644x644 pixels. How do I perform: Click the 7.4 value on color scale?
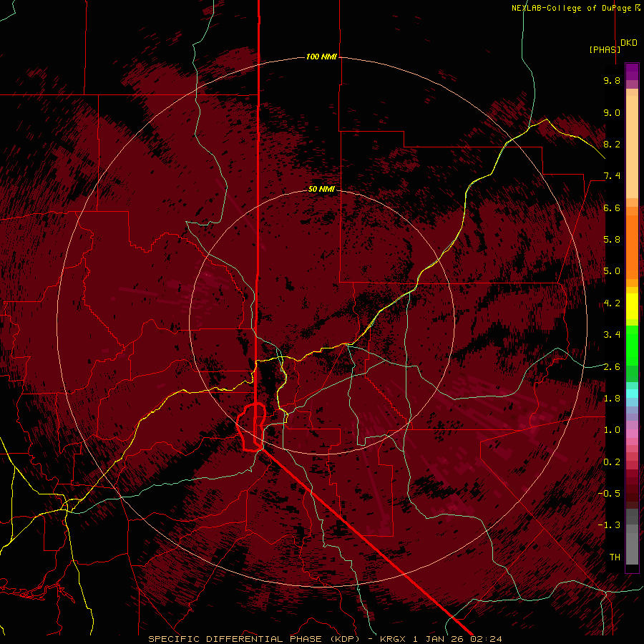[612, 176]
